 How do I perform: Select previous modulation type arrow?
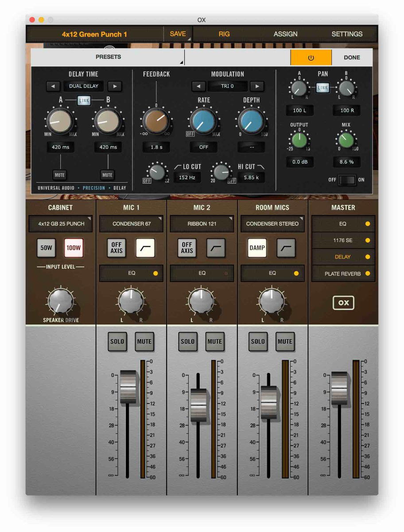(x=198, y=86)
